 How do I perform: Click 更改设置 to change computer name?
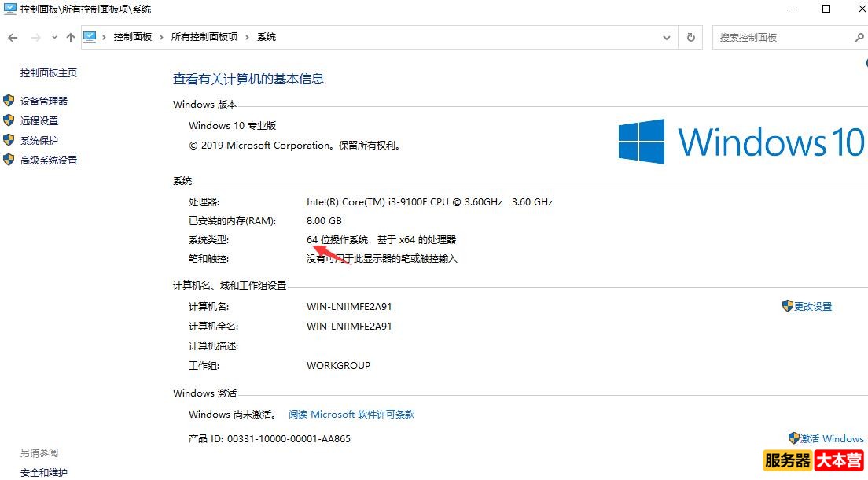click(813, 307)
